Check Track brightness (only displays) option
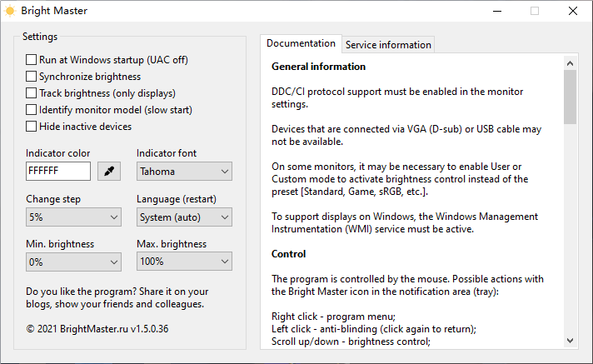The image size is (593, 364). (32, 93)
